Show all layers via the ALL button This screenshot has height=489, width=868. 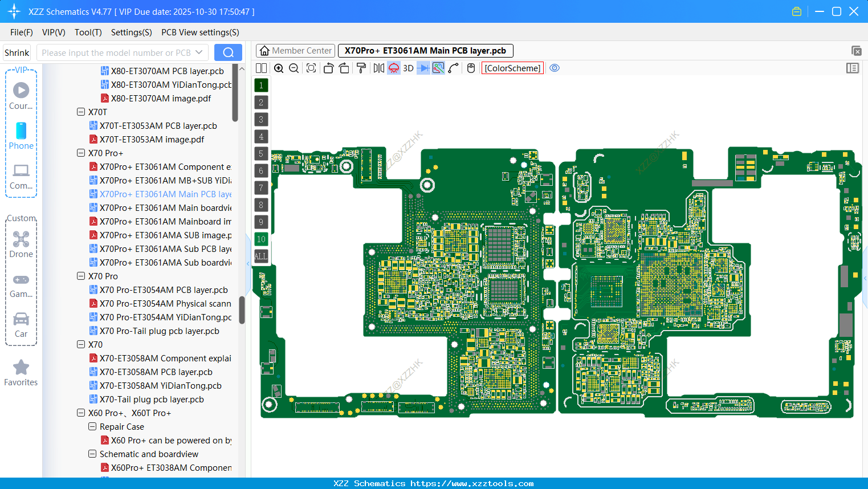(261, 256)
